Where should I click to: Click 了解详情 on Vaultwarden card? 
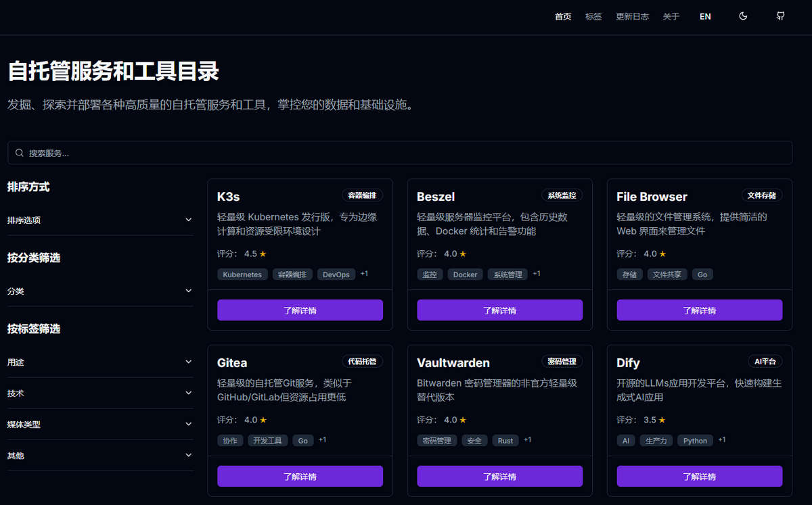coord(499,476)
